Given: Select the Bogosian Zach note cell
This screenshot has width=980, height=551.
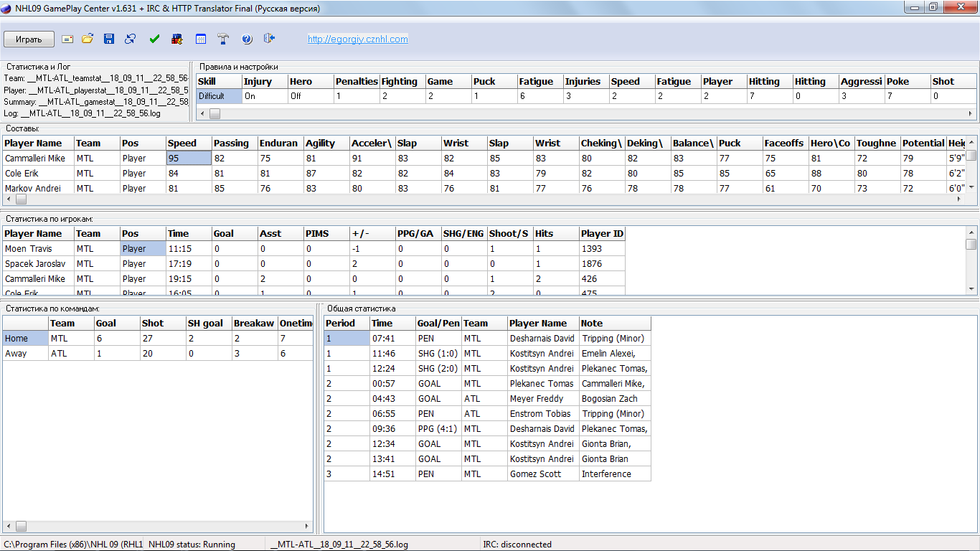Looking at the screenshot, I should [x=615, y=398].
